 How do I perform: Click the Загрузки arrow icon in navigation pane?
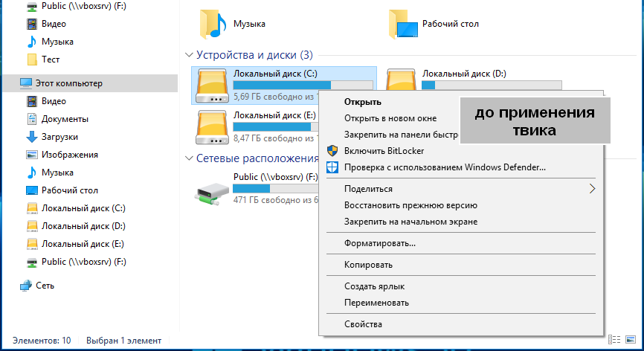[32, 137]
